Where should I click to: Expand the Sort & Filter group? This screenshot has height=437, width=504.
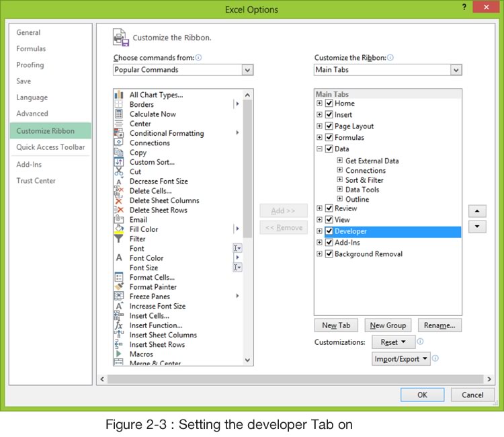coord(340,180)
